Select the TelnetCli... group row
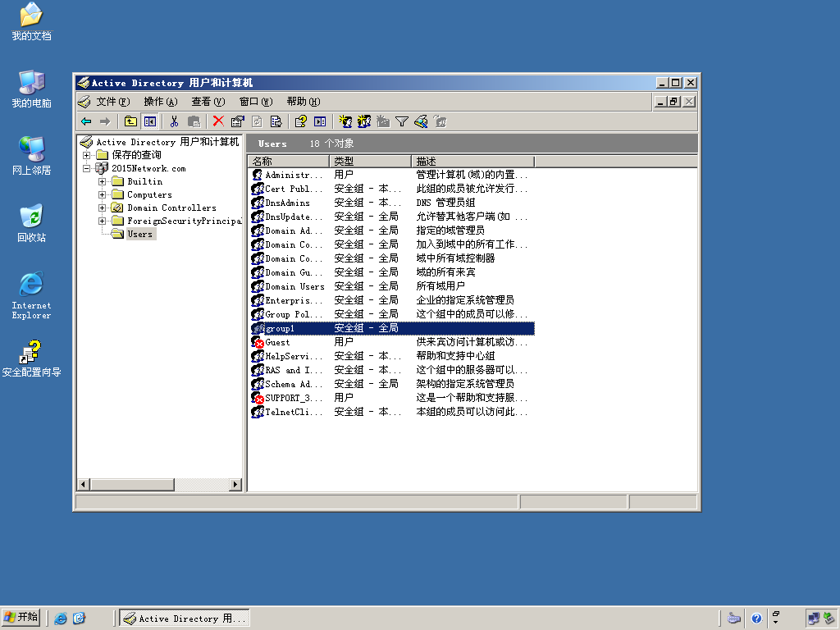Screen dimensions: 840x630 [x=392, y=412]
